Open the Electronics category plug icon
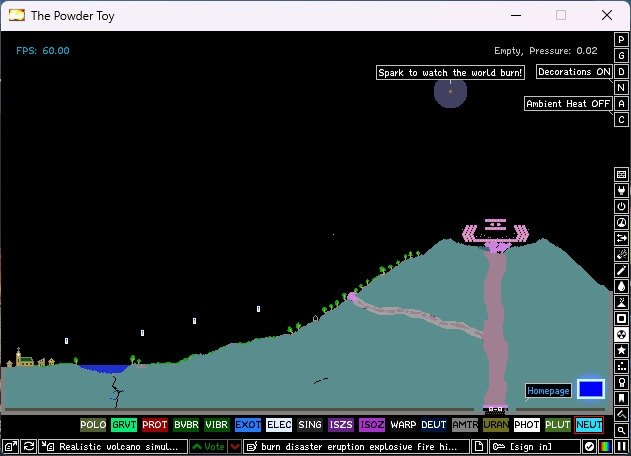 [621, 190]
